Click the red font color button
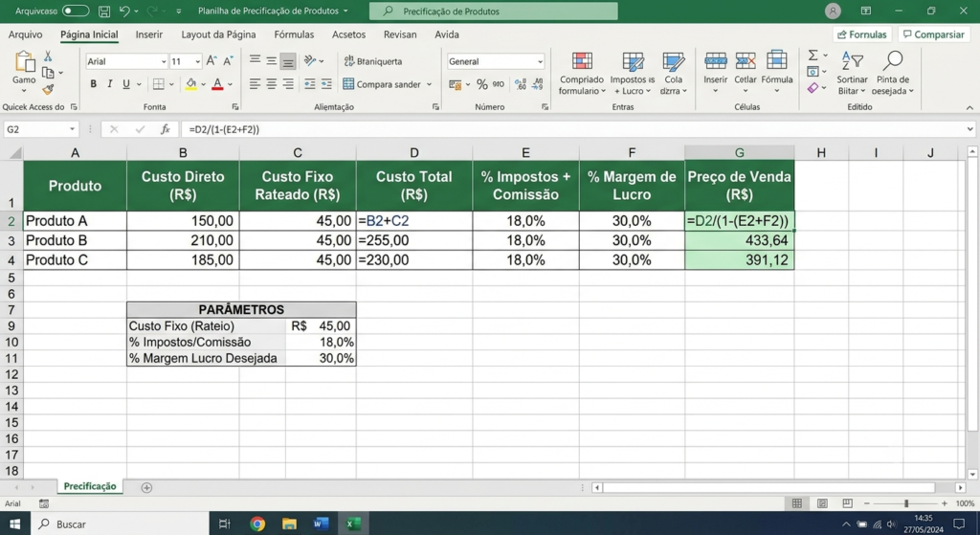This screenshot has width=980, height=535. tap(217, 84)
